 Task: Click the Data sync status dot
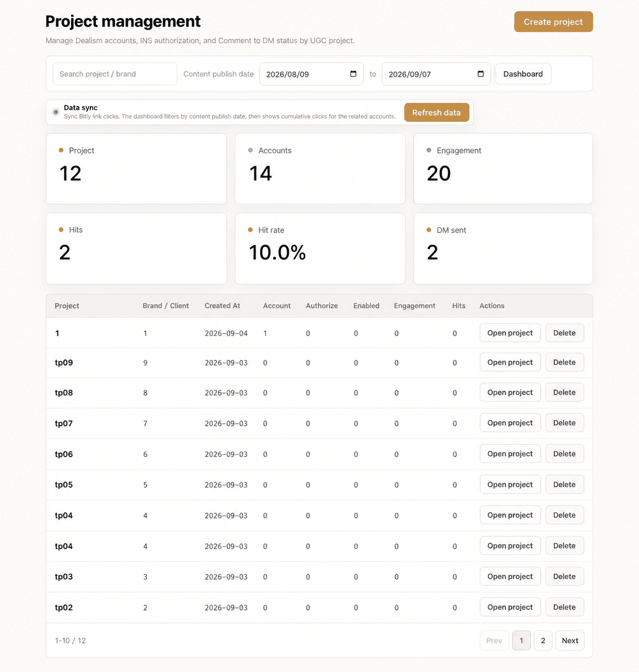tap(56, 112)
